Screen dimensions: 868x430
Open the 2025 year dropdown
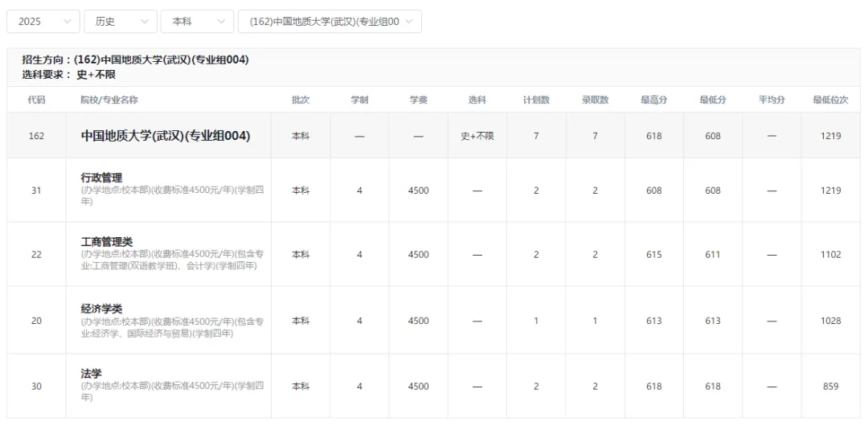coord(43,22)
